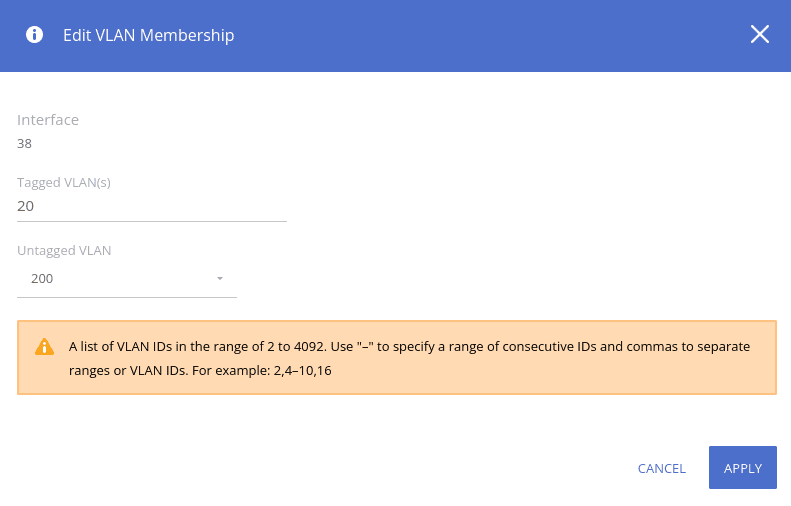Click the orange warning triangle icon
Image resolution: width=791 pixels, height=506 pixels.
[44, 347]
